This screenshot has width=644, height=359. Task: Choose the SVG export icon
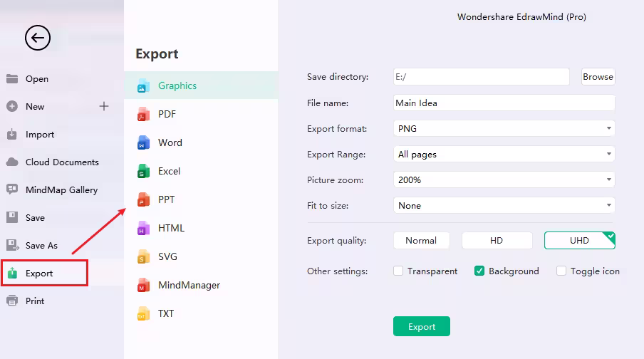(x=143, y=256)
